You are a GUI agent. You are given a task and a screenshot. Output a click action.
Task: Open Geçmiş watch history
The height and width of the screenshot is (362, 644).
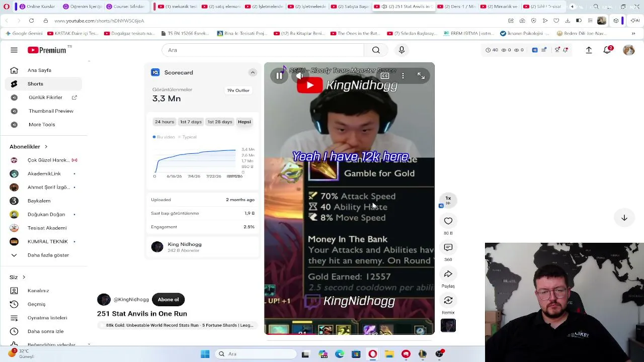(44, 304)
